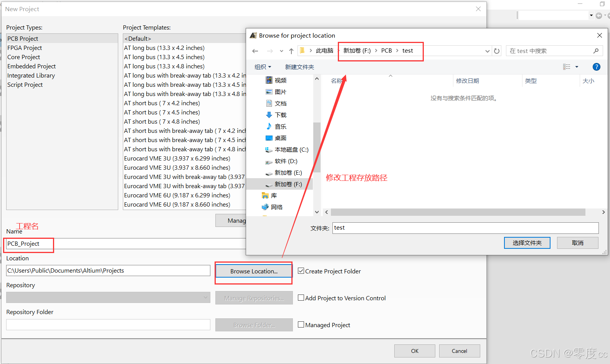This screenshot has height=364, width=610.
Task: Open the 图片 folder in the tree
Action: click(281, 92)
